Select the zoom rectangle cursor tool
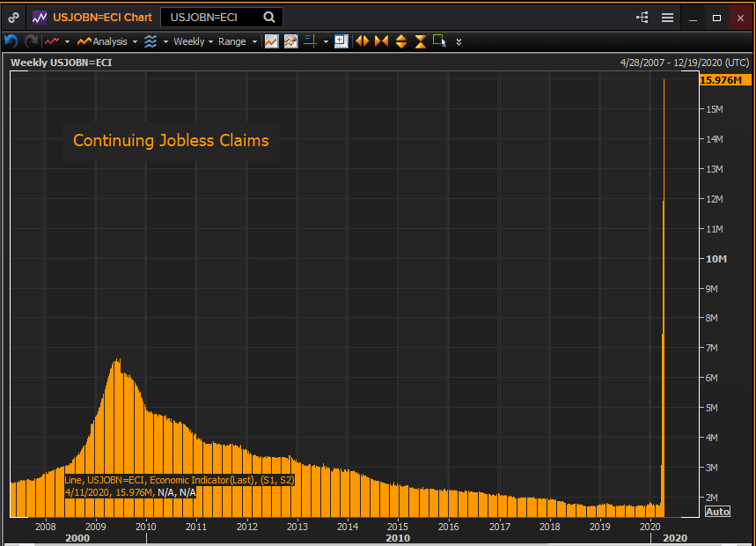Image resolution: width=756 pixels, height=546 pixels. click(439, 41)
